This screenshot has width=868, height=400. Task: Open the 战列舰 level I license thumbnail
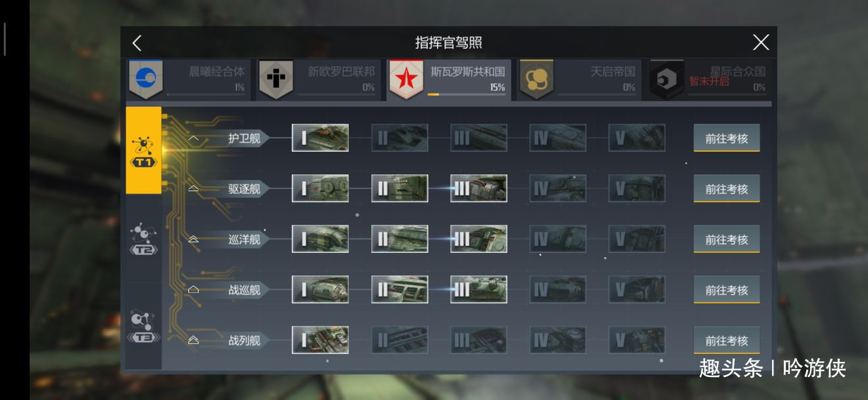coord(320,340)
